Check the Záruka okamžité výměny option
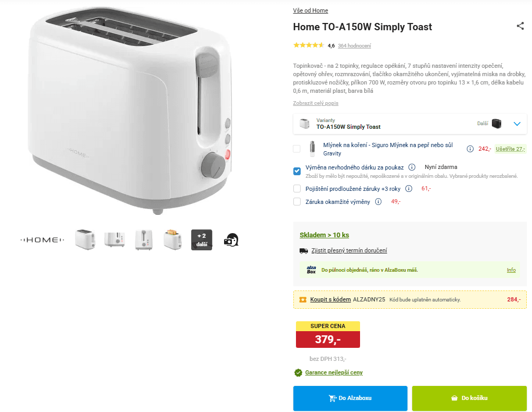This screenshot has width=532, height=412. tap(297, 202)
